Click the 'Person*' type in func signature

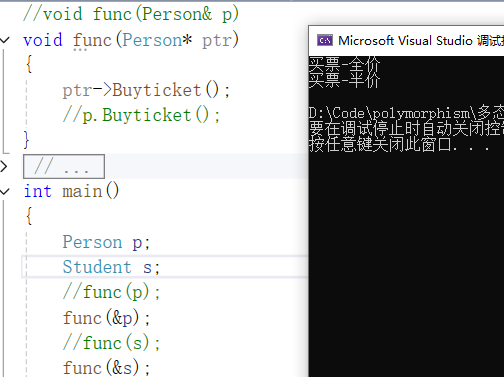(x=157, y=40)
